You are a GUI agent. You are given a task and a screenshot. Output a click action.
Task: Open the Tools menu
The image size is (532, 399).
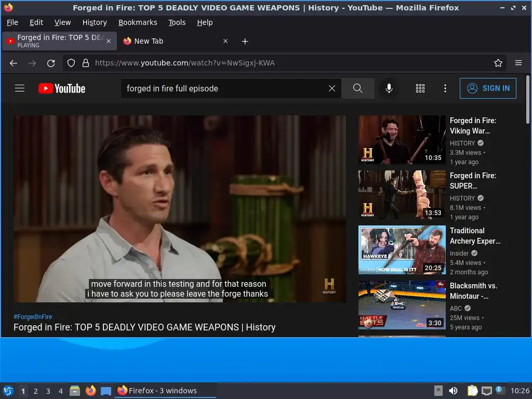pos(177,22)
